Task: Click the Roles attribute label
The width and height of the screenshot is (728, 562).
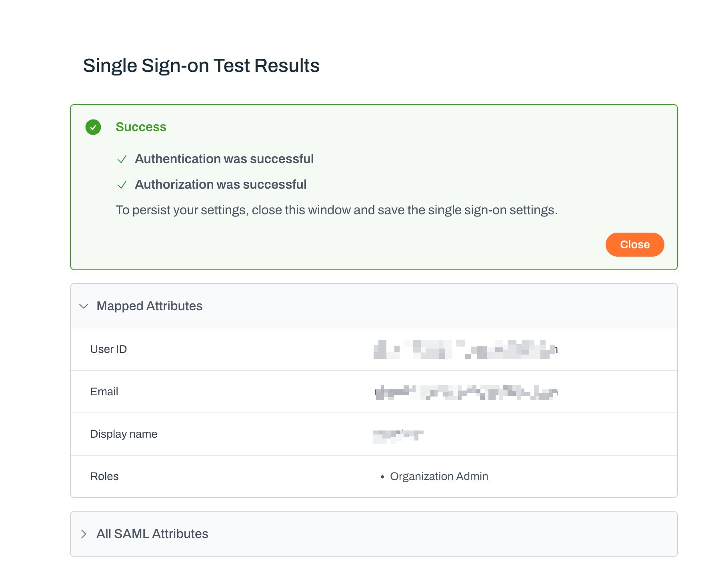Action: [104, 476]
